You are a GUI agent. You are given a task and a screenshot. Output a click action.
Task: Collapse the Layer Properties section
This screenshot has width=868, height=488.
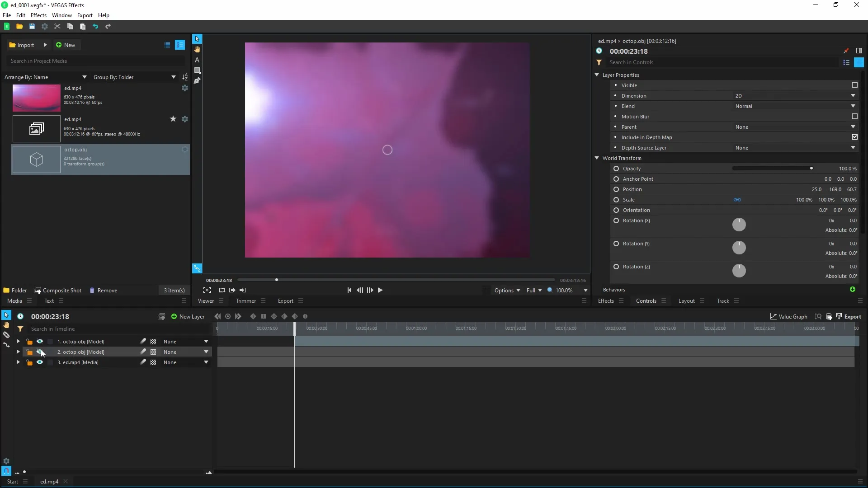pos(597,75)
